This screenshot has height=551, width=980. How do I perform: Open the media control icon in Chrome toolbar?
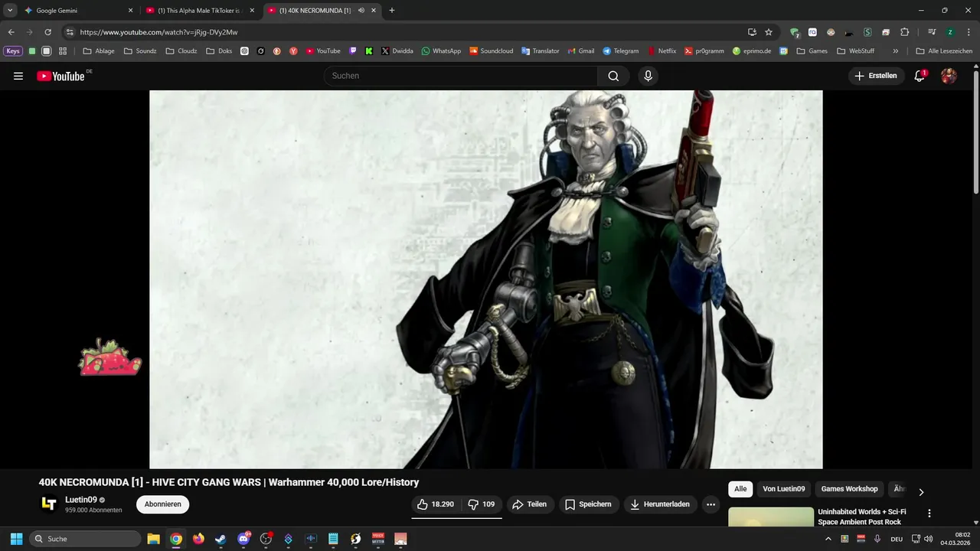pyautogui.click(x=932, y=32)
